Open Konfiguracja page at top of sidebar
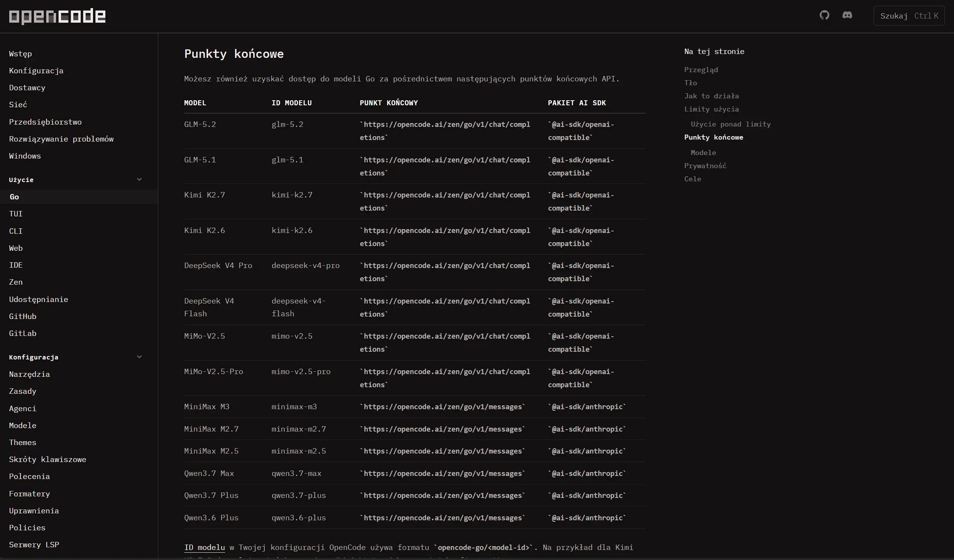This screenshot has width=954, height=560. (x=36, y=71)
